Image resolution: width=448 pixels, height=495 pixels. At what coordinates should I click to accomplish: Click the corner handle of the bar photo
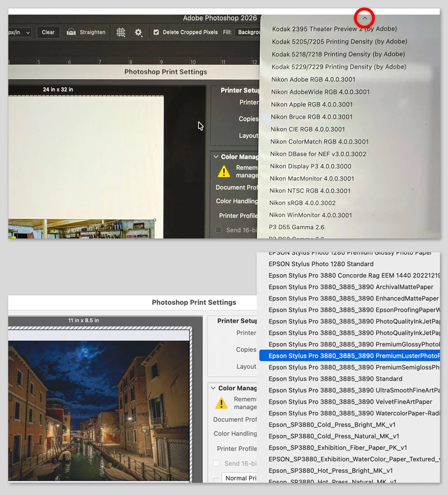pyautogui.click(x=155, y=220)
